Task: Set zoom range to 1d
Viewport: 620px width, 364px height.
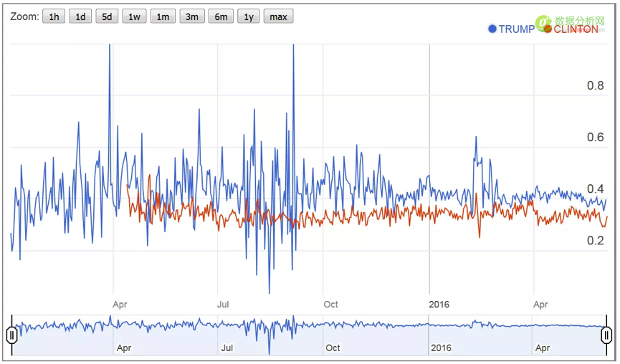Action: (80, 16)
